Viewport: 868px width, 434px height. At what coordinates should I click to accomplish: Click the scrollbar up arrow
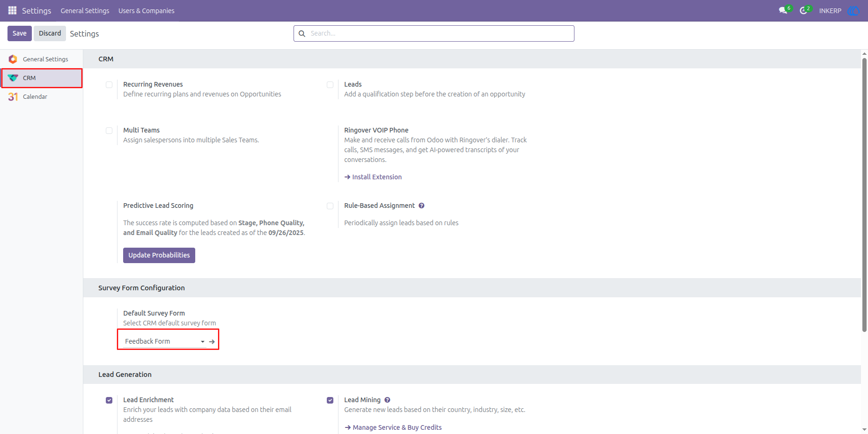click(x=864, y=53)
